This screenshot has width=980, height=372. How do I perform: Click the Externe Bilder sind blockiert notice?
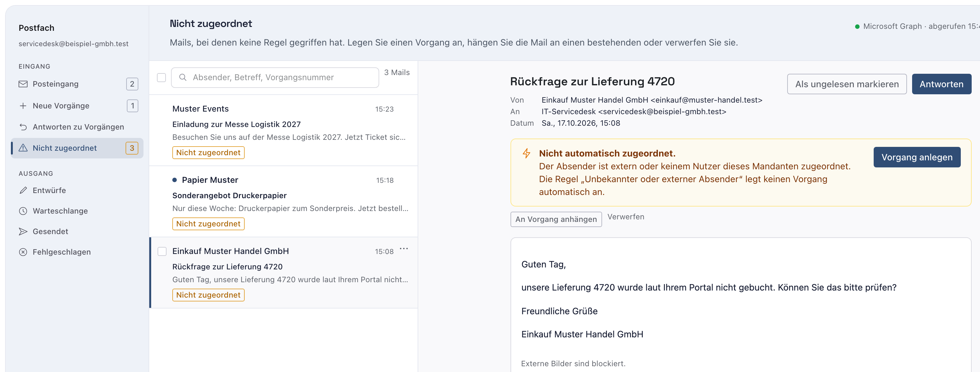[x=573, y=363]
